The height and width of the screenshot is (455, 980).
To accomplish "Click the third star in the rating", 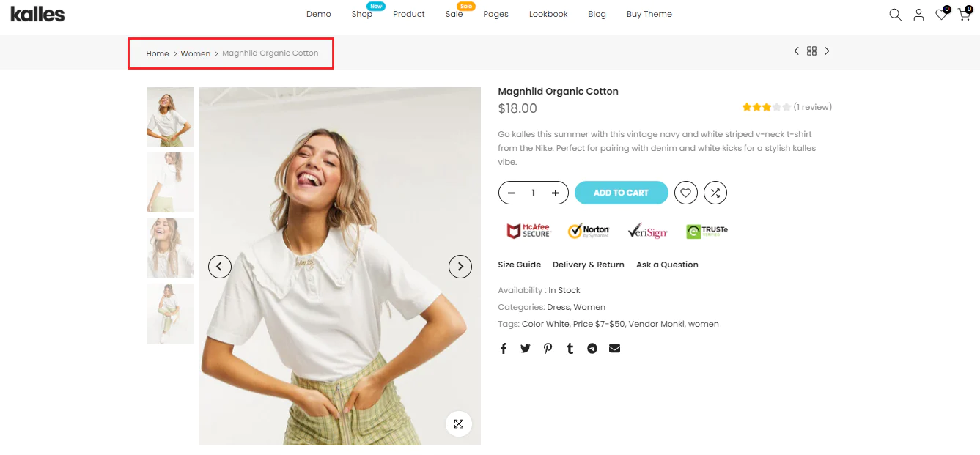I will (767, 106).
